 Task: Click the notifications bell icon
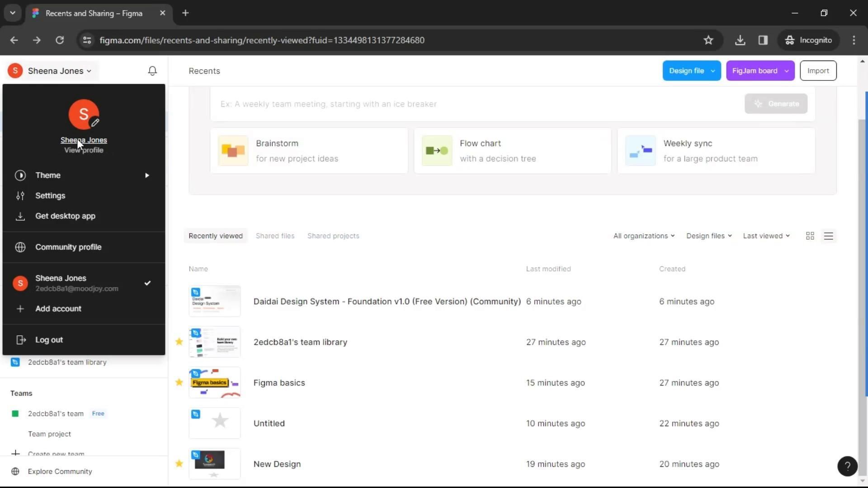(x=152, y=71)
